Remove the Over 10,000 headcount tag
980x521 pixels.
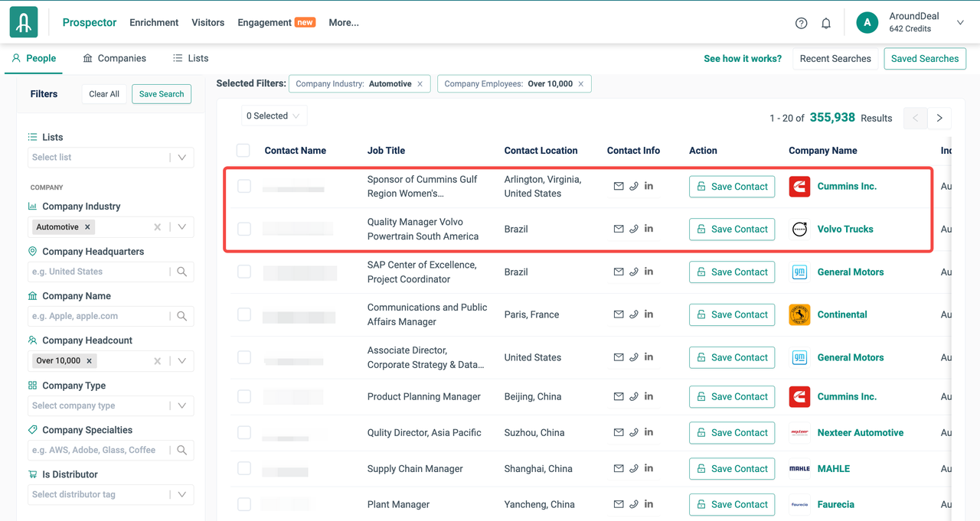point(89,361)
